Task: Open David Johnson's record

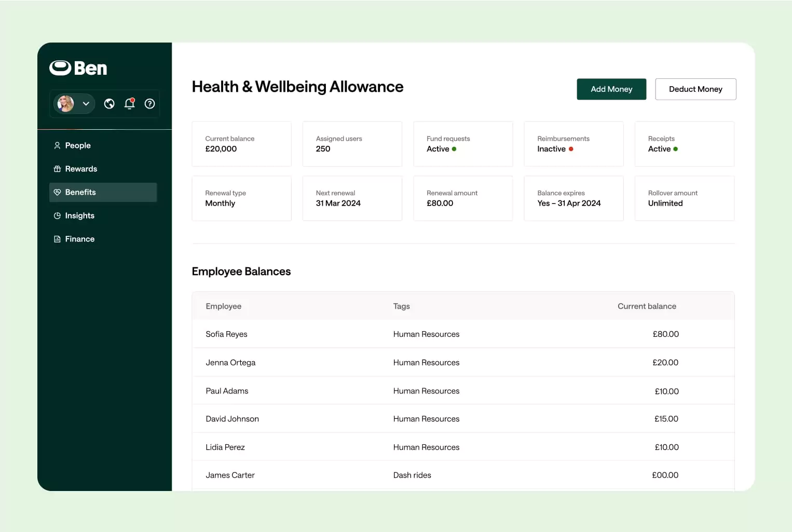Action: click(x=463, y=419)
